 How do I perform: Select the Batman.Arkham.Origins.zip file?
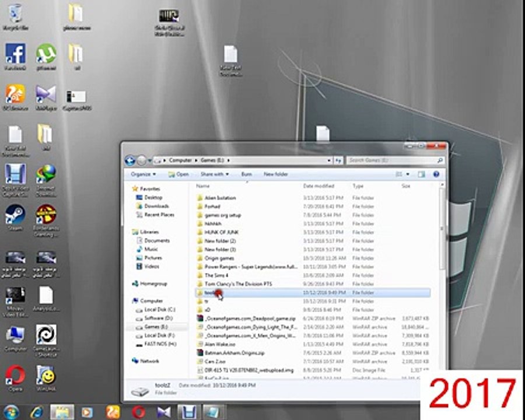[231, 353]
